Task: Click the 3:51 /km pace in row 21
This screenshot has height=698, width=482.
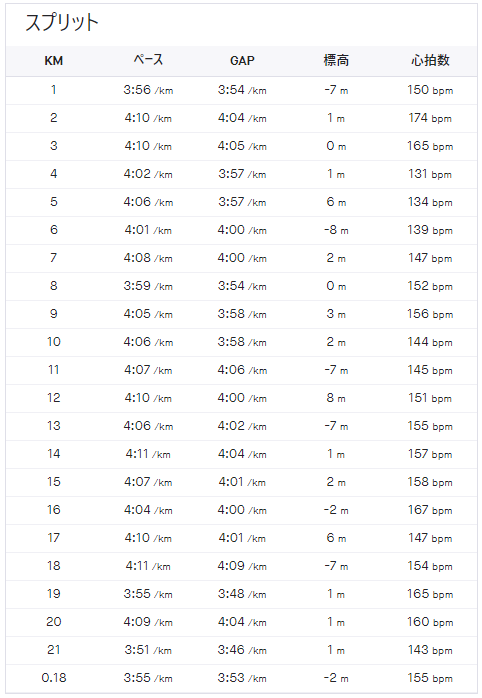Action: tap(148, 650)
